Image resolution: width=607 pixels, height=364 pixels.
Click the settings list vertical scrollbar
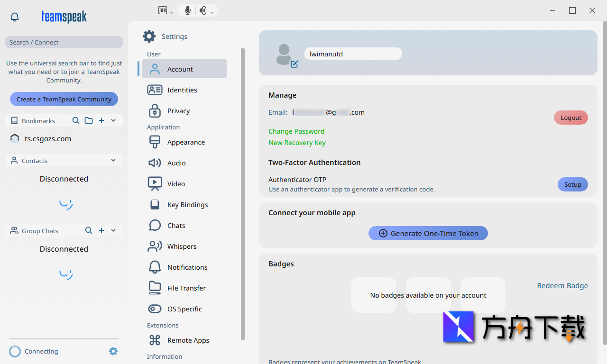tap(243, 190)
